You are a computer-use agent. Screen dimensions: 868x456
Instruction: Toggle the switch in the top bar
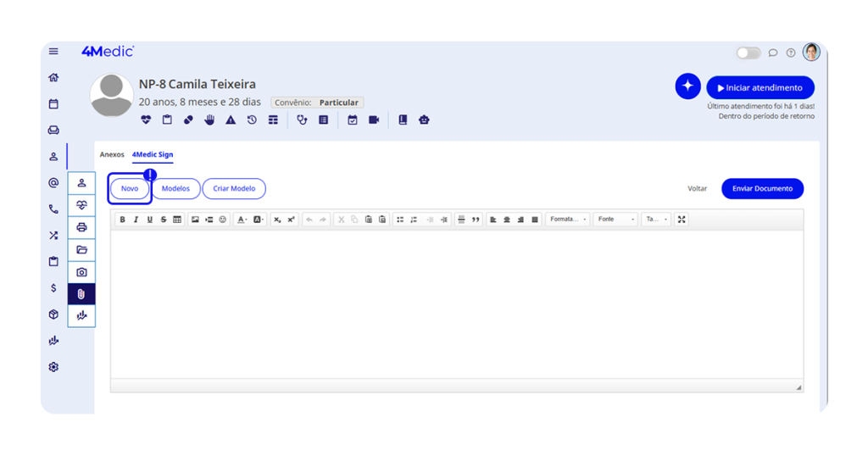(x=748, y=53)
